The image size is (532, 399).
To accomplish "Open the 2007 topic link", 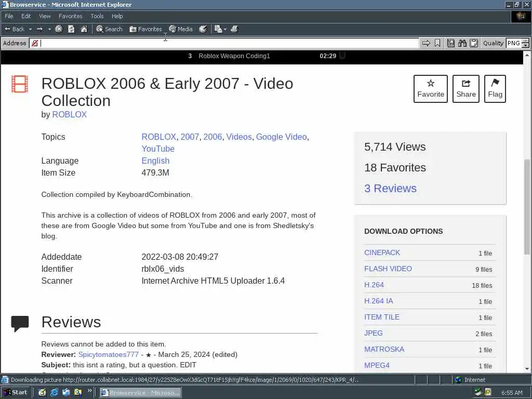I will 190,137.
